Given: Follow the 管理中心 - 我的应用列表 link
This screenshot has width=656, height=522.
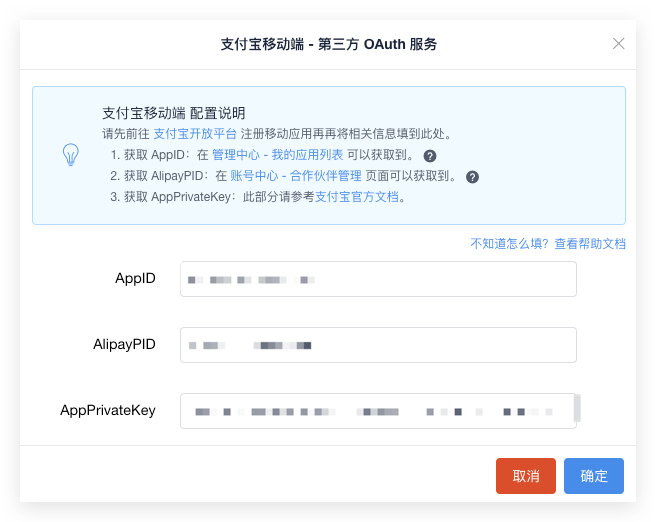Looking at the screenshot, I should (x=277, y=155).
